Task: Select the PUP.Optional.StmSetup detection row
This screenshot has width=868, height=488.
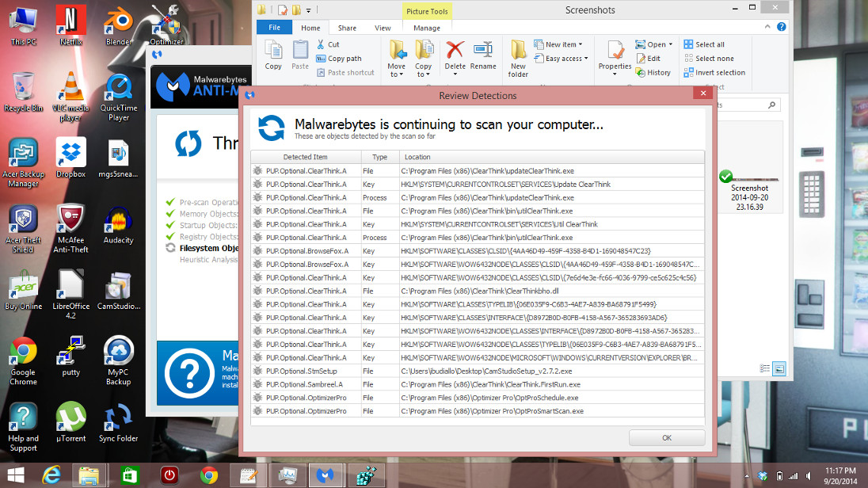Action: (x=478, y=371)
